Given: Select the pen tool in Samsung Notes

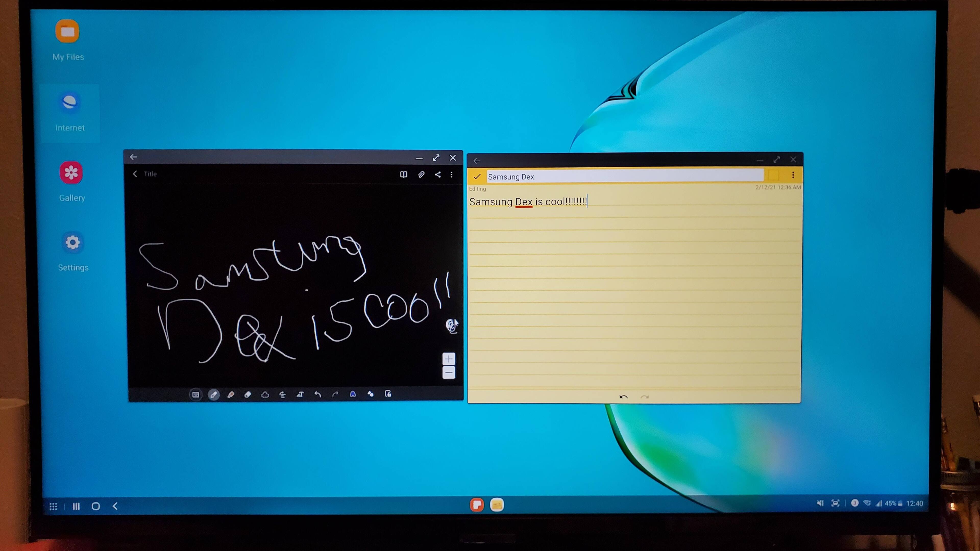Looking at the screenshot, I should click(x=213, y=394).
